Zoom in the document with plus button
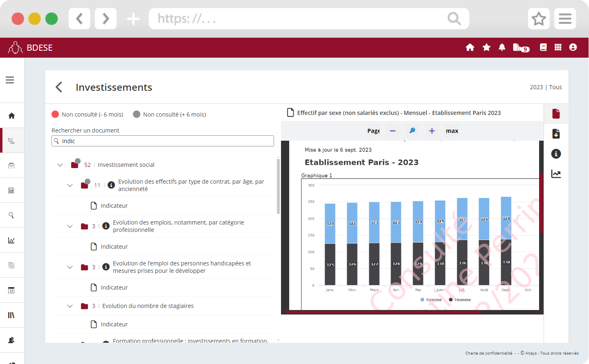Screen dimensions: 589x364 (432, 131)
